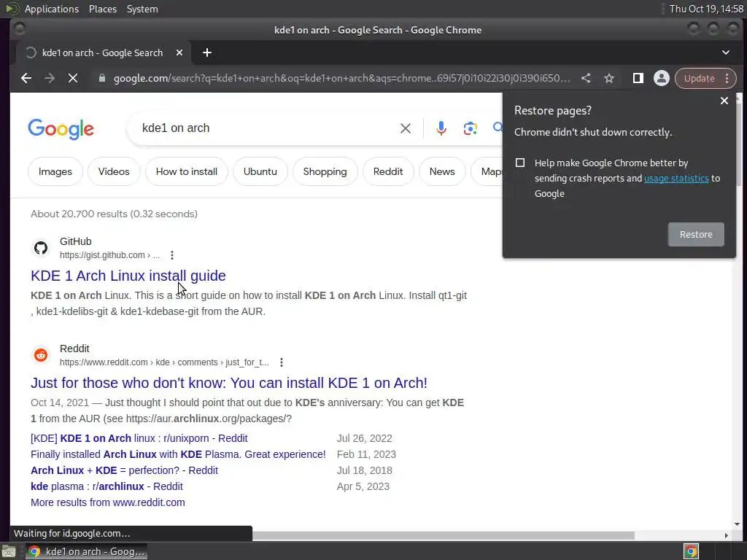
Task: Open the System menu
Action: [x=142, y=9]
